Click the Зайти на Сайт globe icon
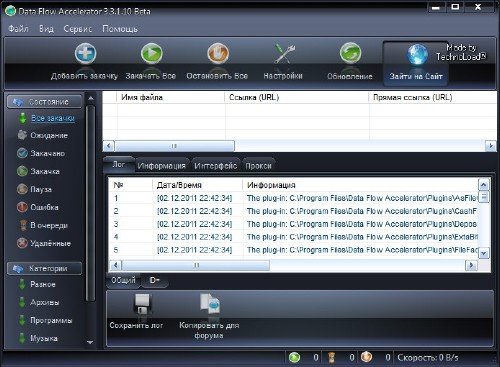 [x=417, y=55]
